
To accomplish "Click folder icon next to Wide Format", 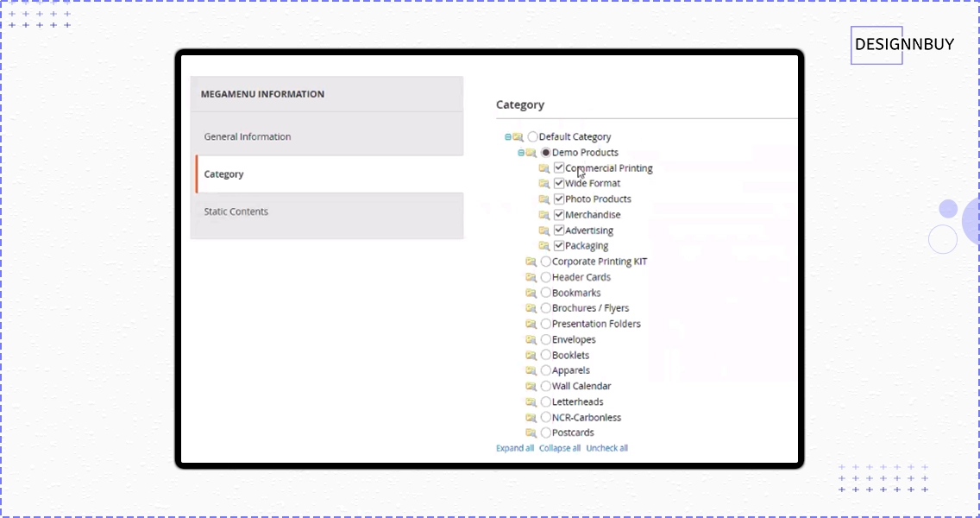I will pos(544,184).
